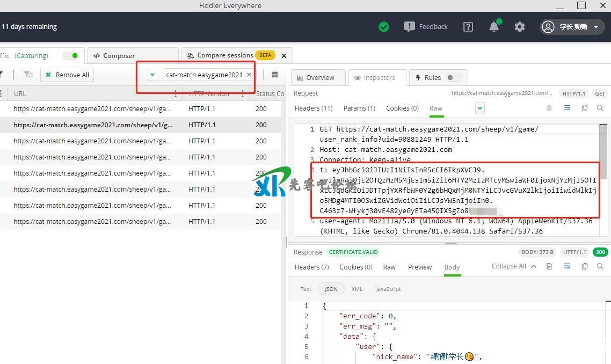This screenshot has width=611, height=364.
Task: Toggle the traffic Capturing switch
Action: pos(70,55)
